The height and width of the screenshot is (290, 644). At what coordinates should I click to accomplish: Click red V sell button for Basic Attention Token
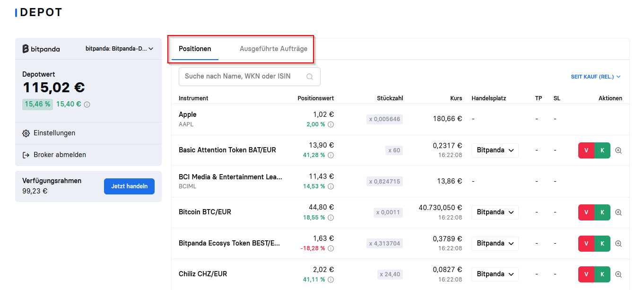(x=586, y=150)
